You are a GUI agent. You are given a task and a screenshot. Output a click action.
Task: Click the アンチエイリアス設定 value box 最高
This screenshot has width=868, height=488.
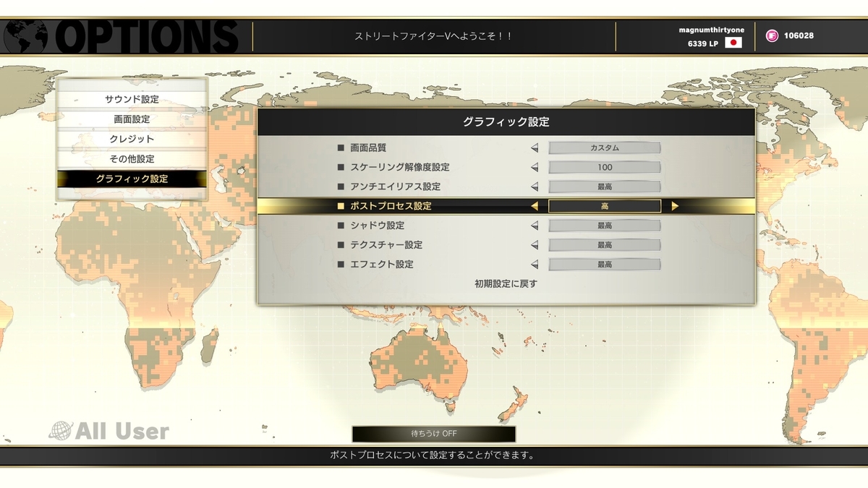[x=605, y=187]
